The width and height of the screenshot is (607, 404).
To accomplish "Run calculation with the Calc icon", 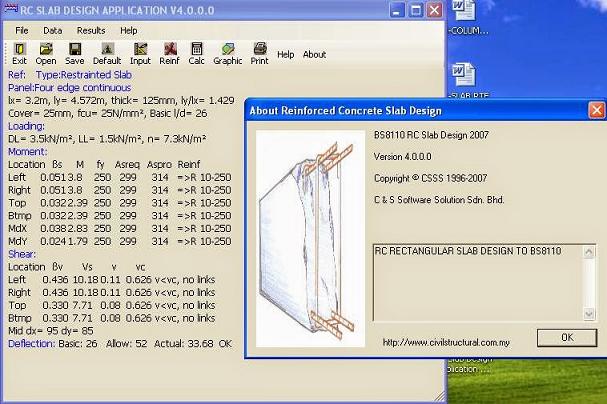I will click(197, 53).
